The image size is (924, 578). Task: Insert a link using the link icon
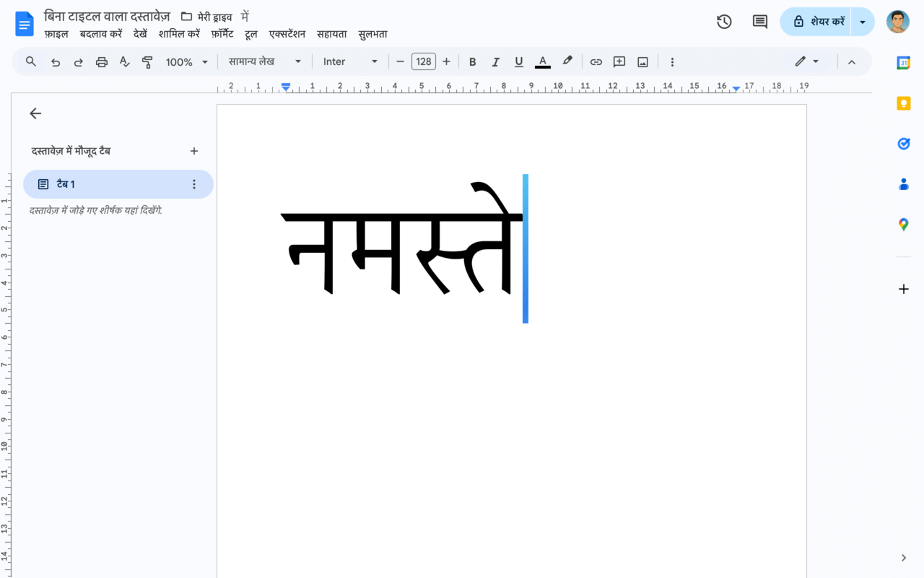(596, 61)
